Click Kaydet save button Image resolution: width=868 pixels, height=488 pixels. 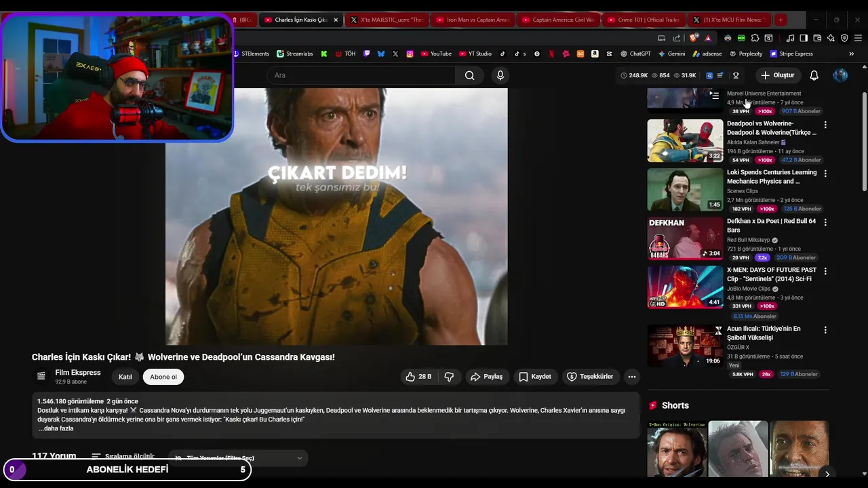pyautogui.click(x=535, y=377)
